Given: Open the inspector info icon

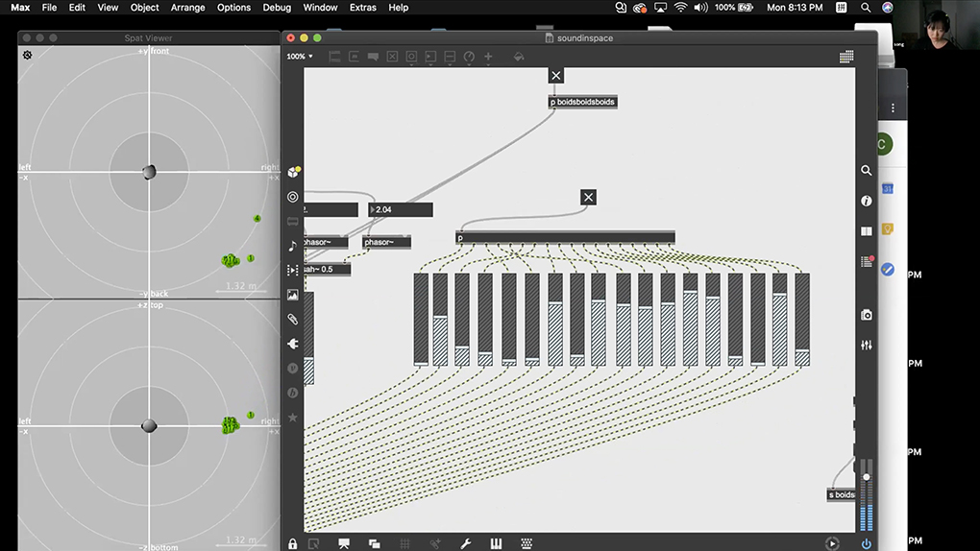Looking at the screenshot, I should click(866, 201).
